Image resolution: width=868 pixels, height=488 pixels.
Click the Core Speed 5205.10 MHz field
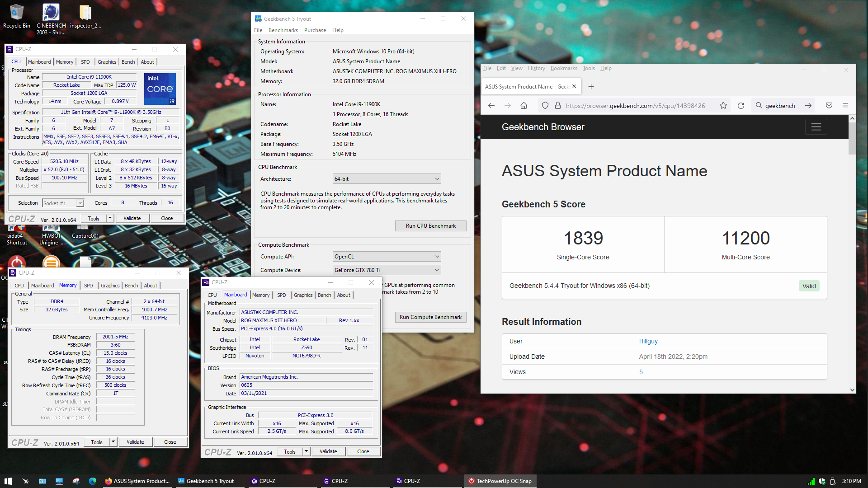[x=64, y=162]
